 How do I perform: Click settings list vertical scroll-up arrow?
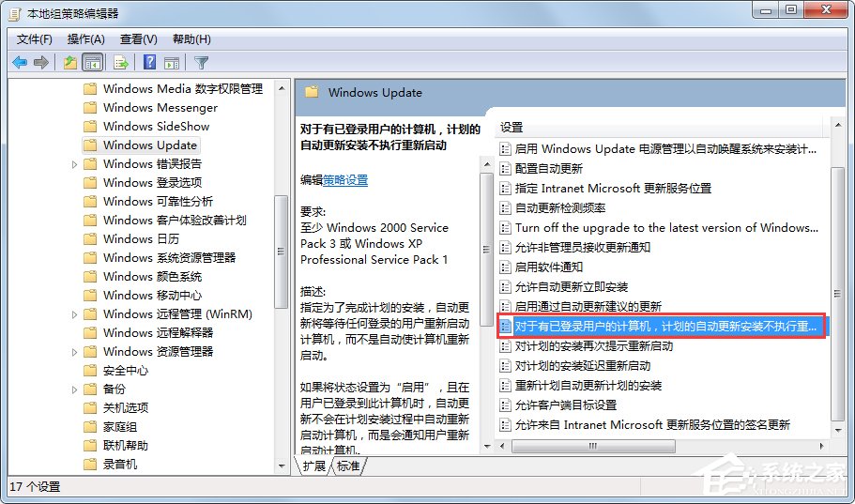pos(838,126)
